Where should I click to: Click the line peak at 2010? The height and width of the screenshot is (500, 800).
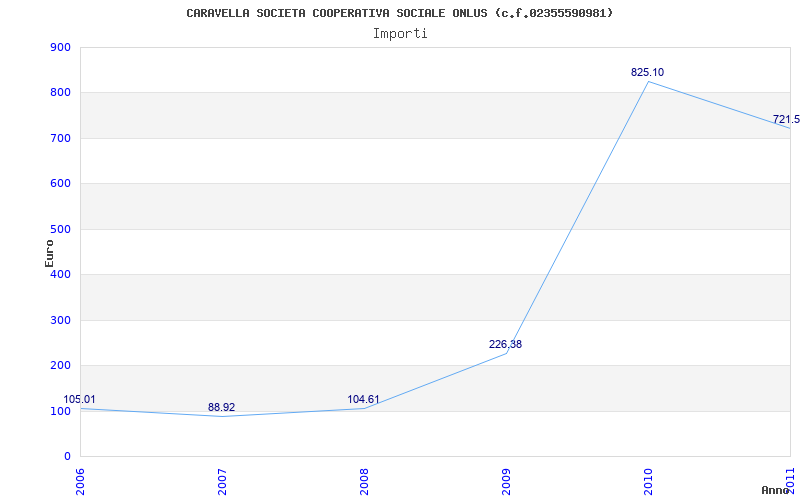click(x=648, y=82)
